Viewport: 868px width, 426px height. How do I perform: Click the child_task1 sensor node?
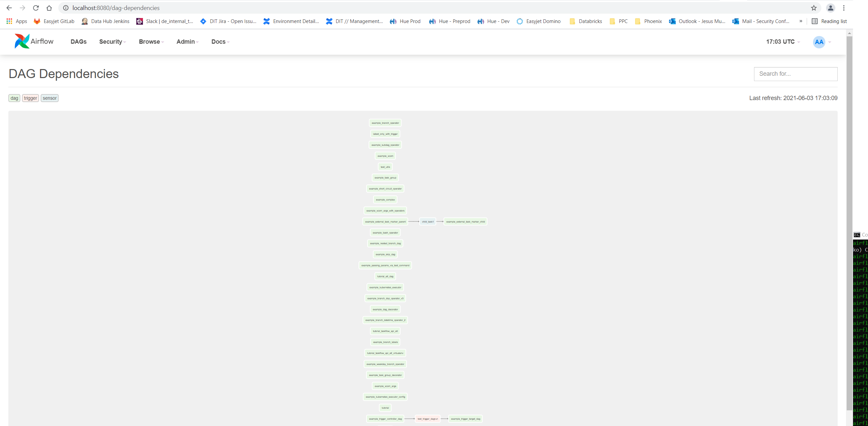point(428,222)
